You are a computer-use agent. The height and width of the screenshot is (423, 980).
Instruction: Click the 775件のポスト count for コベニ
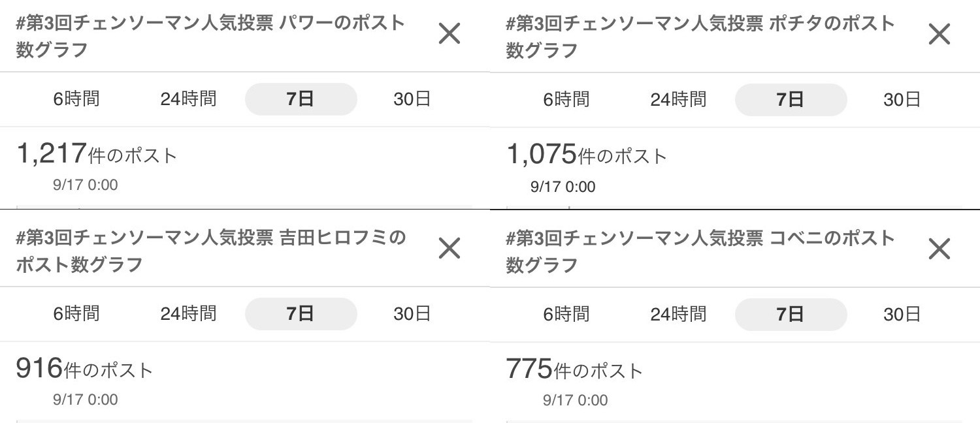[x=574, y=370]
